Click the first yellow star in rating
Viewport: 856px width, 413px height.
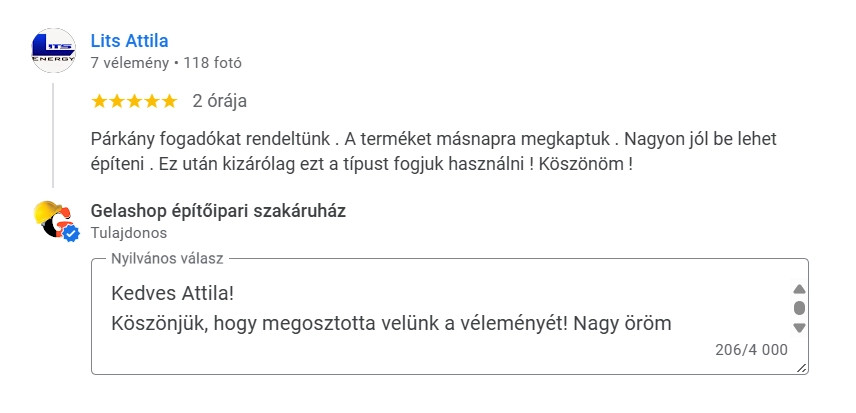[x=98, y=101]
